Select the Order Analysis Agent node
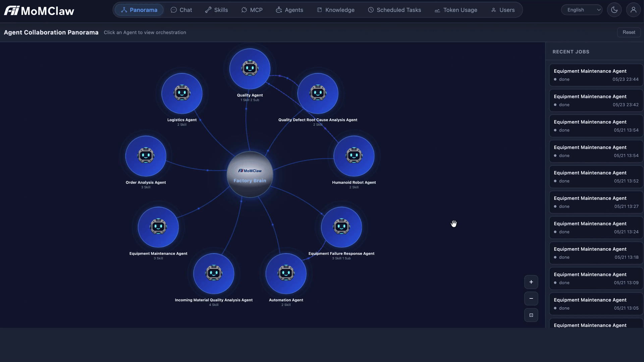 pos(146,156)
